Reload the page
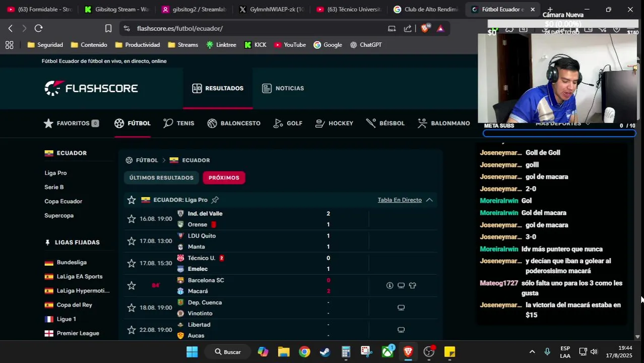This screenshot has height=363, width=644. [39, 28]
